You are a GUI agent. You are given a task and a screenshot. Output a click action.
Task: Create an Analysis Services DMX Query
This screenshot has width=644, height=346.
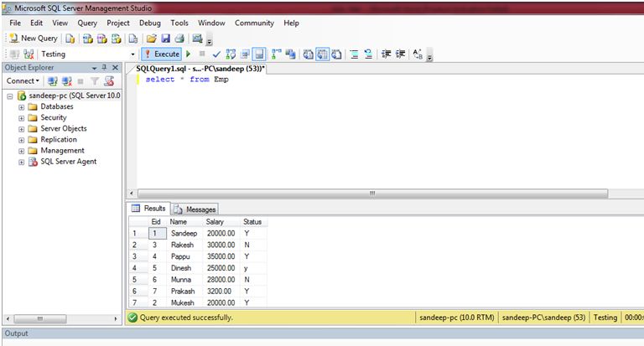tap(101, 39)
